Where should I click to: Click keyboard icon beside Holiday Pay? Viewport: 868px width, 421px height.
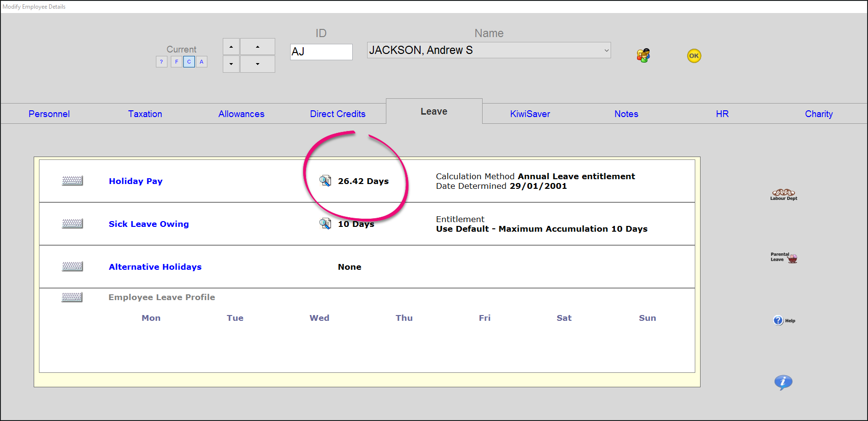(x=72, y=181)
